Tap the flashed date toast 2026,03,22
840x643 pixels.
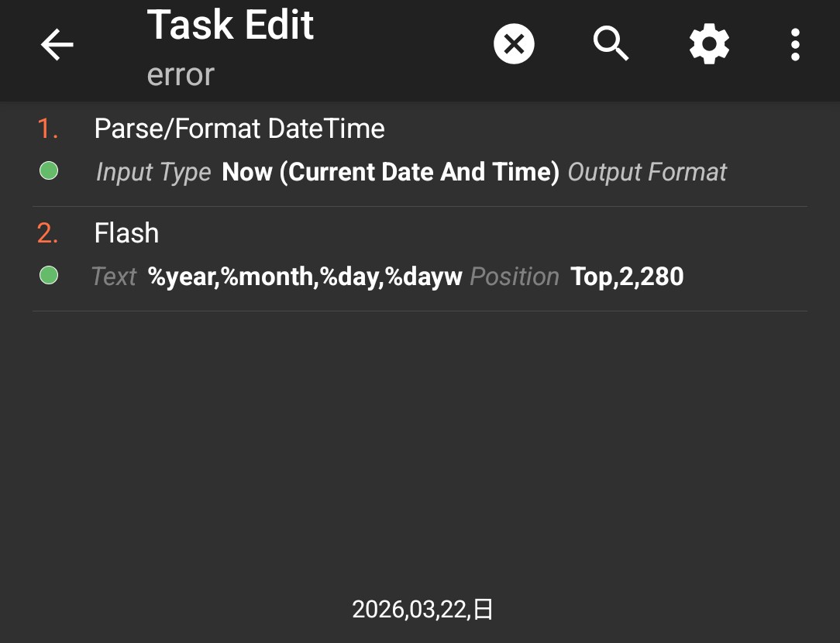(422, 609)
